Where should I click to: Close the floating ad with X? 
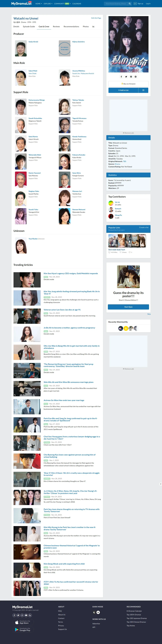coord(160,484)
